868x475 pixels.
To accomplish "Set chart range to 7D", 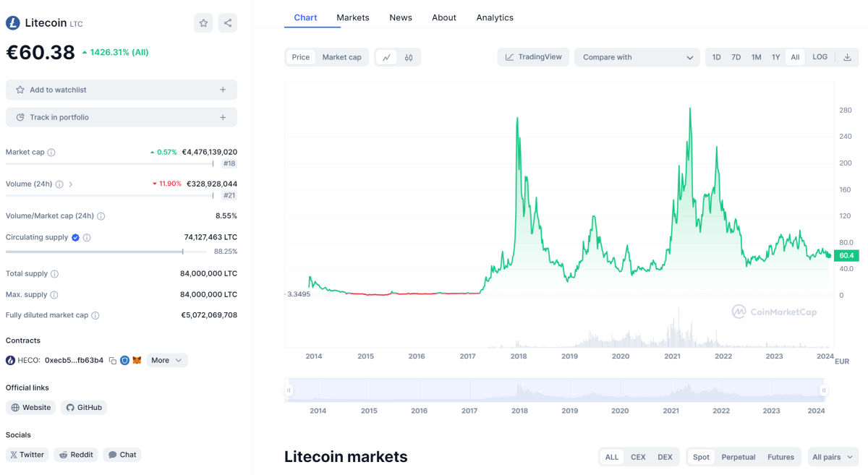I will click(x=736, y=57).
